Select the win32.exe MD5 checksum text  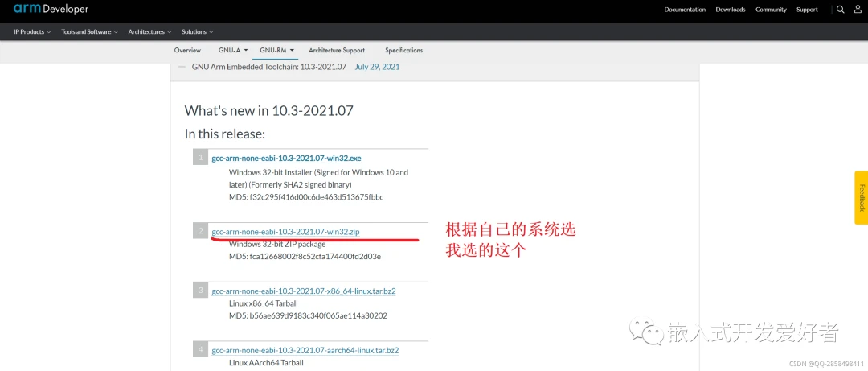pos(306,197)
